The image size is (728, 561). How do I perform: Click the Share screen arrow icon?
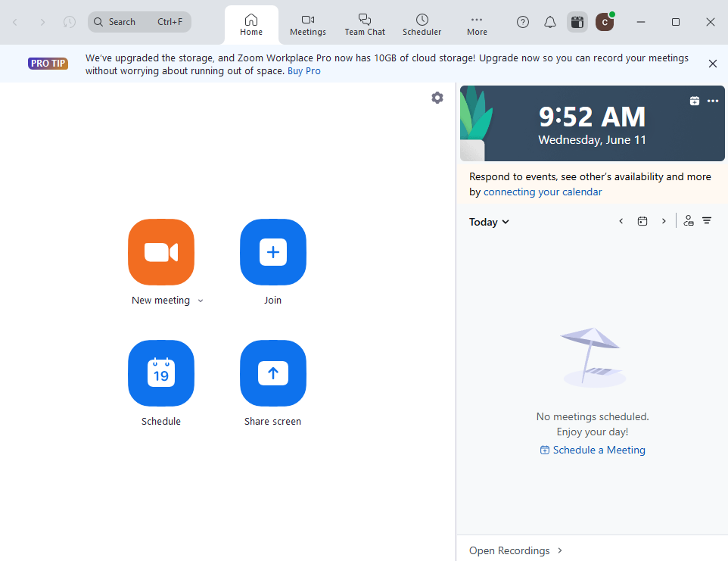(273, 373)
